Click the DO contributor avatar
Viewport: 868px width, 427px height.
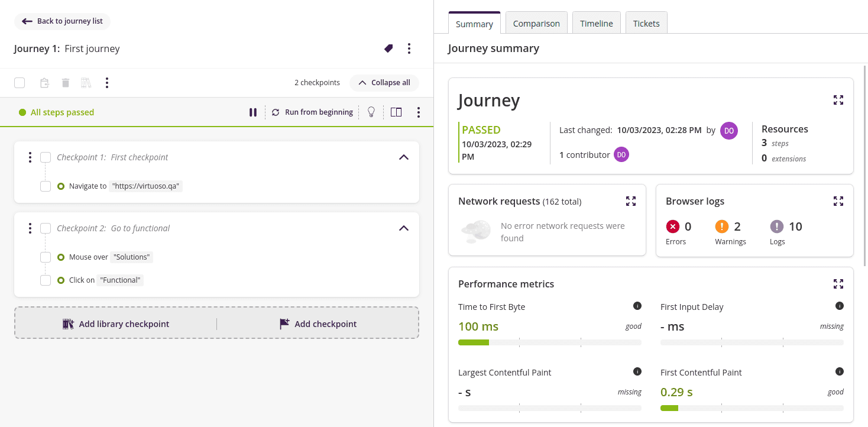(x=621, y=154)
